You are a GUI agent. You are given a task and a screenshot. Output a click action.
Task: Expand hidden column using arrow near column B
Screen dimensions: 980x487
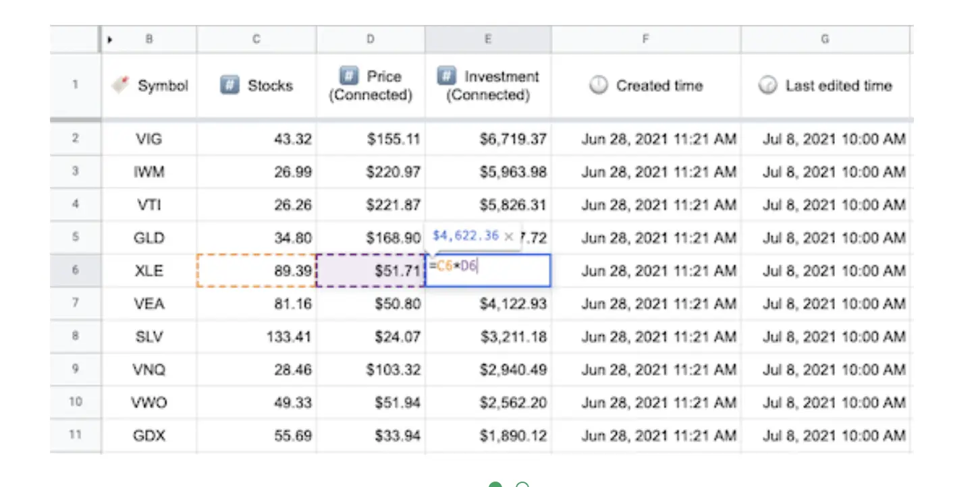[x=109, y=40]
